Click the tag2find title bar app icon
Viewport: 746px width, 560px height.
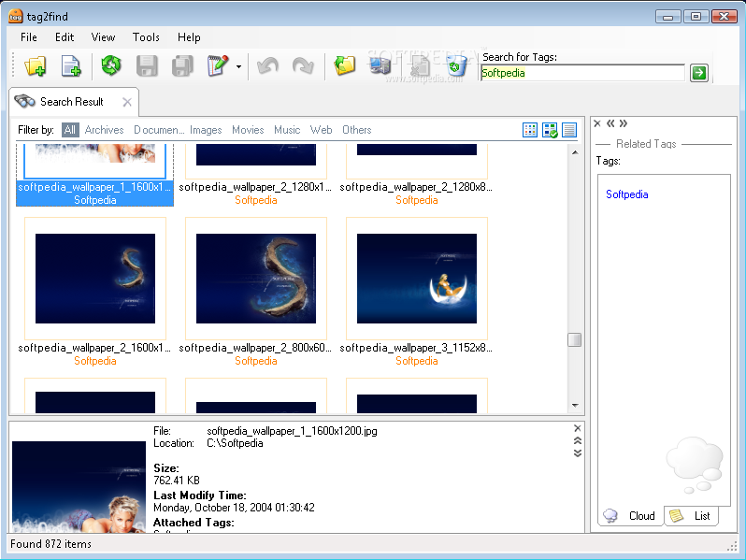[16, 16]
